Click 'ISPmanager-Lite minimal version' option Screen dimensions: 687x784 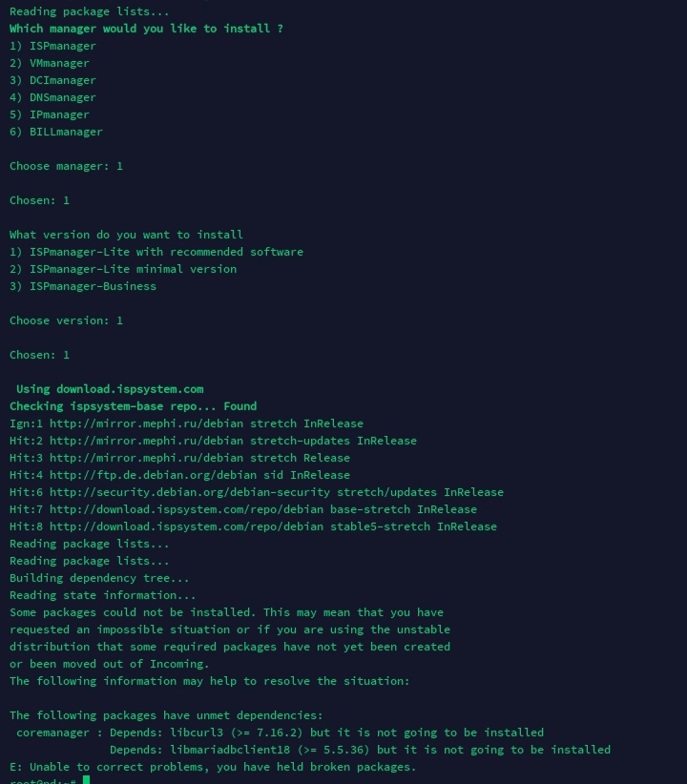click(x=123, y=269)
